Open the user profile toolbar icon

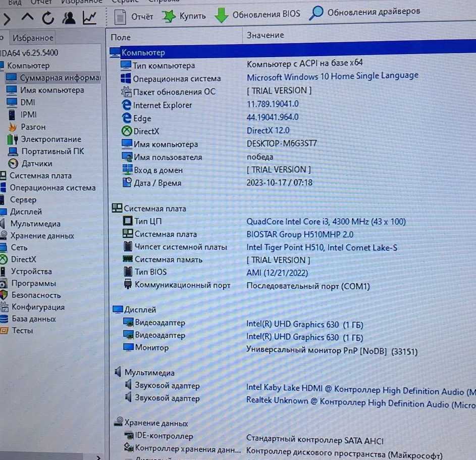point(69,18)
